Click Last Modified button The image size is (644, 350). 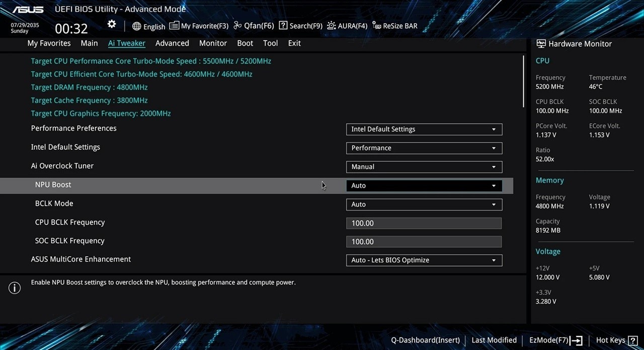(494, 340)
